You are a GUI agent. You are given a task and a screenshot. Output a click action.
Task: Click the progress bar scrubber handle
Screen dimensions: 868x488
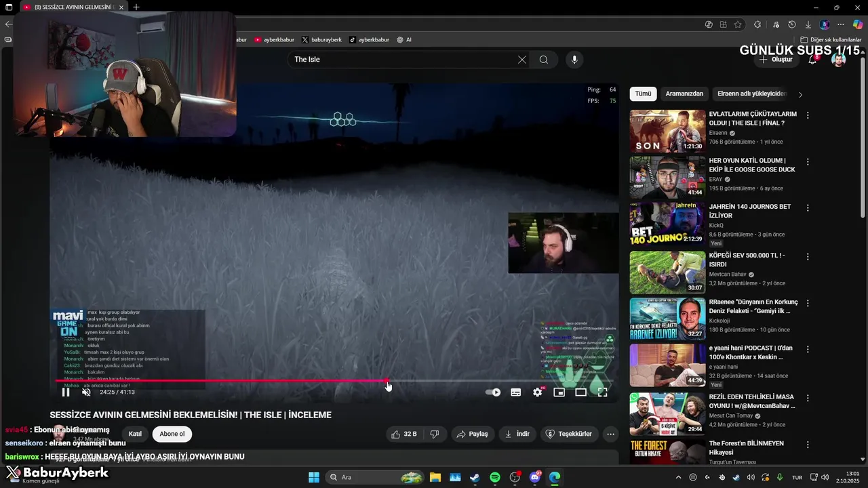pos(387,381)
